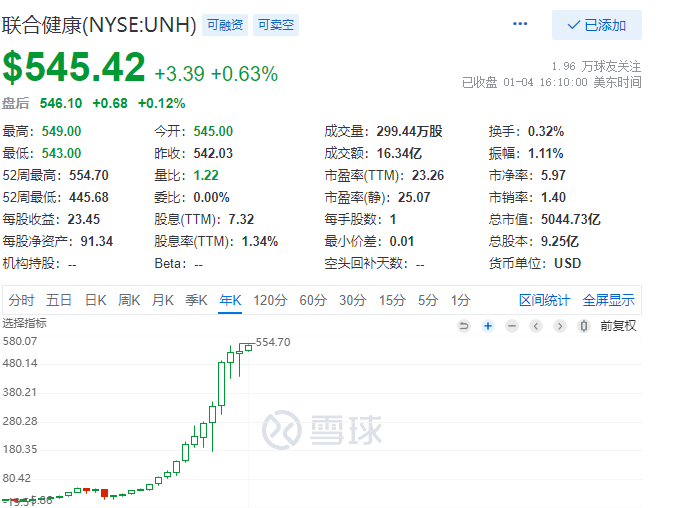Click the 市净率 value 5.97
The width and height of the screenshot is (674, 508).
pos(553,175)
